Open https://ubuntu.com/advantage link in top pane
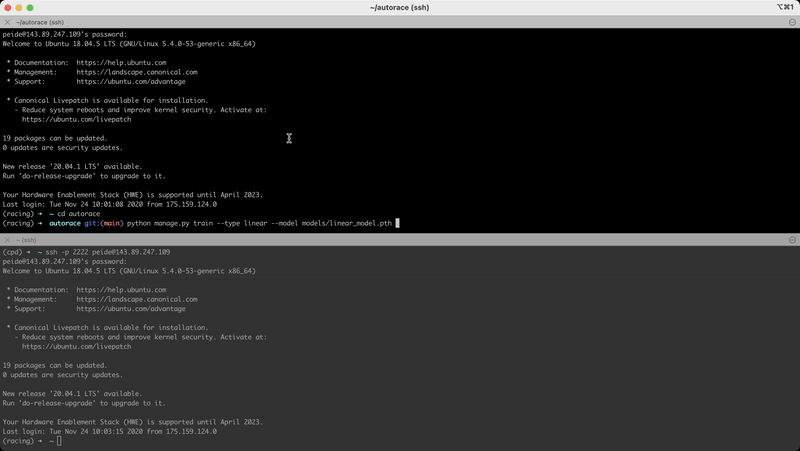The image size is (800, 451). (131, 82)
